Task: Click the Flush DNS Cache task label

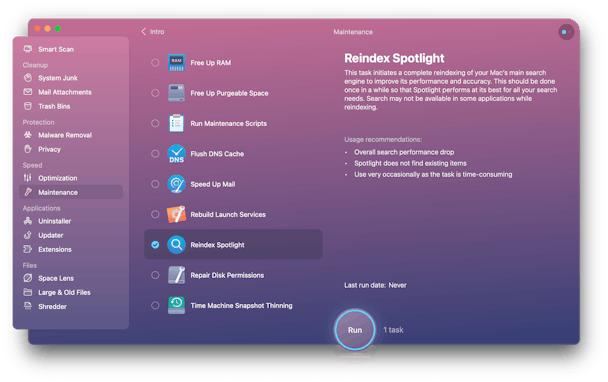Action: 217,154
